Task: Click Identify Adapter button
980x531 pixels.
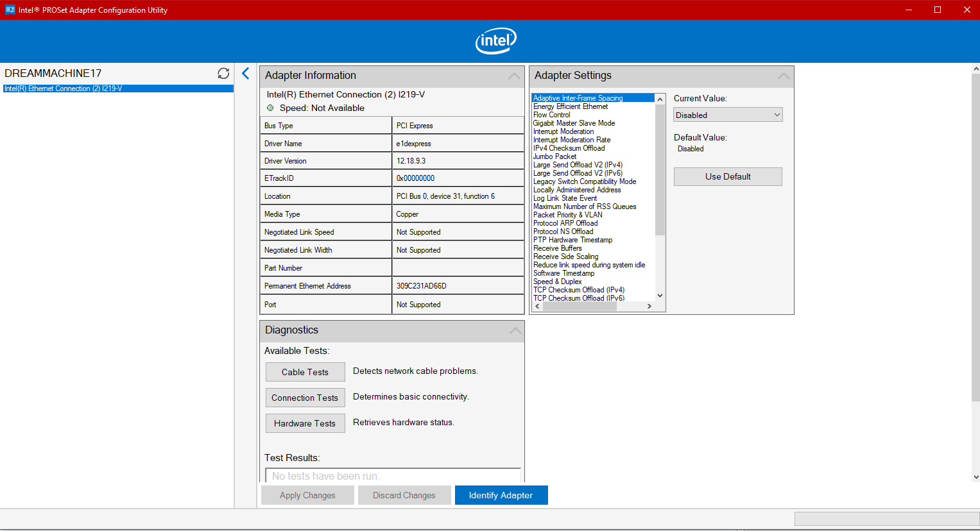Action: coord(501,495)
